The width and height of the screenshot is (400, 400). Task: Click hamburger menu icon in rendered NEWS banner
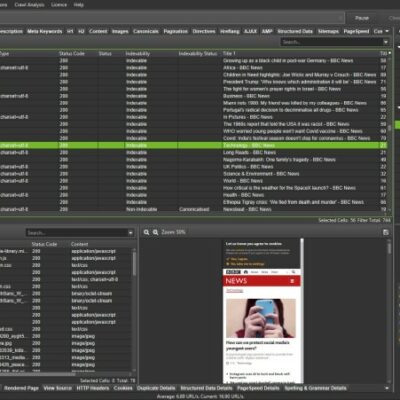292,281
